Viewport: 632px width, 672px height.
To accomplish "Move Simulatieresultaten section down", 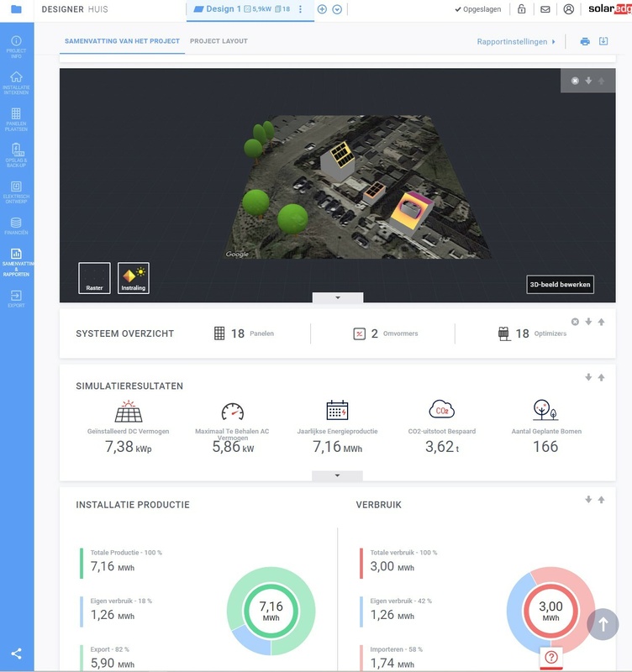I will (588, 377).
